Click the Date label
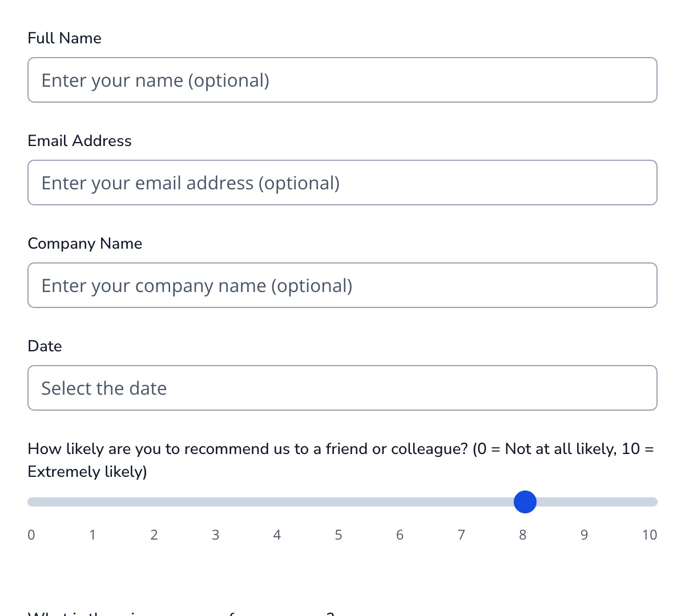Viewport: 685px width, 616px height. 45,346
